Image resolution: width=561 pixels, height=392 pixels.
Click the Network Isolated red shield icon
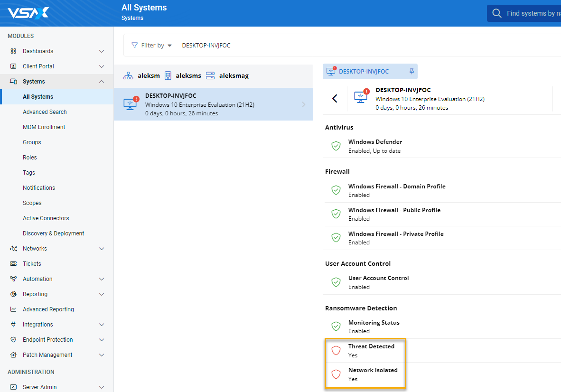(x=336, y=374)
